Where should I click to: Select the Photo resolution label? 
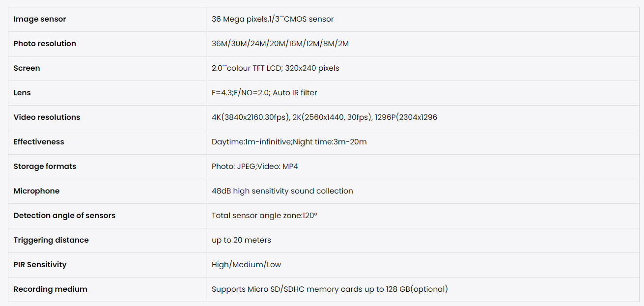point(45,44)
